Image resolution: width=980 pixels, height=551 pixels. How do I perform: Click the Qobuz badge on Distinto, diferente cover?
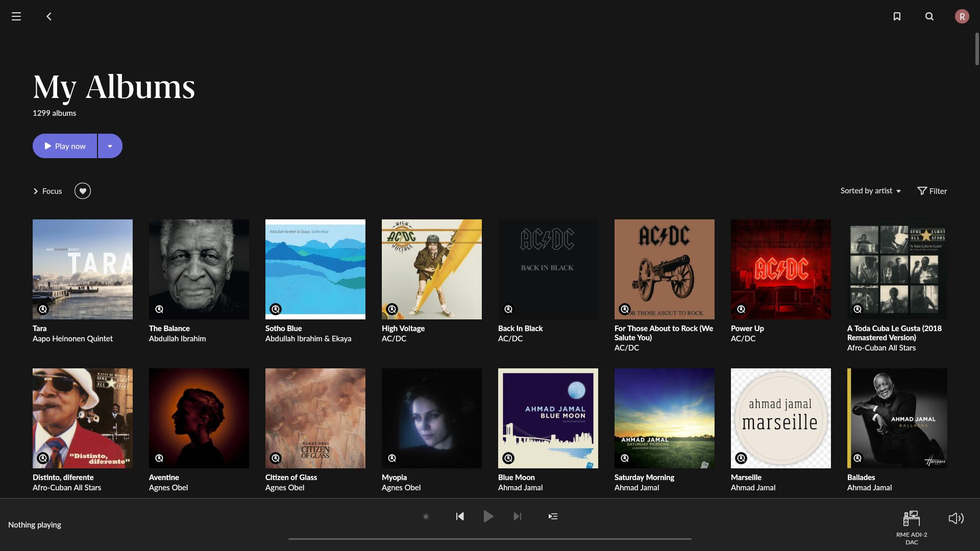click(x=43, y=458)
